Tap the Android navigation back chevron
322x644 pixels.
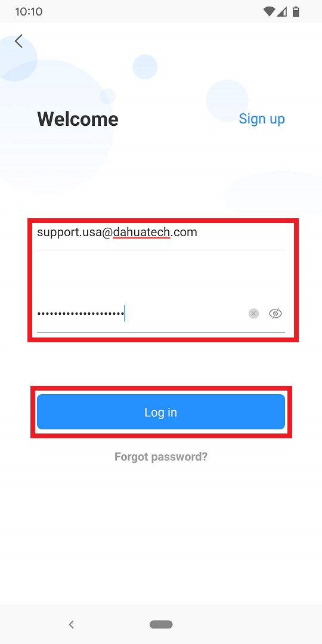[x=71, y=625]
